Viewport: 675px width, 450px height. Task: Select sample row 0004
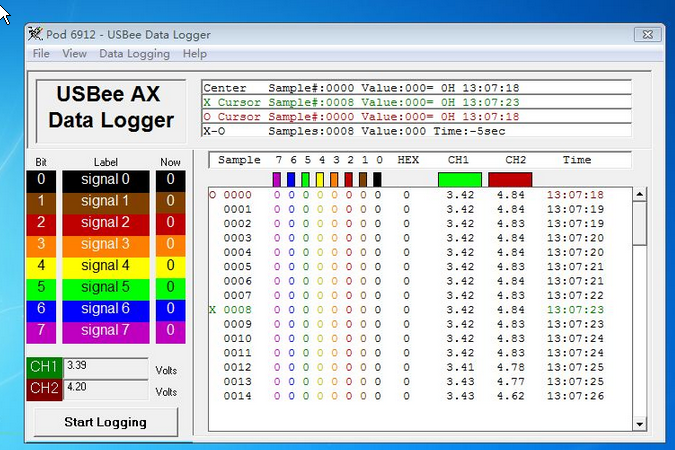(407, 252)
